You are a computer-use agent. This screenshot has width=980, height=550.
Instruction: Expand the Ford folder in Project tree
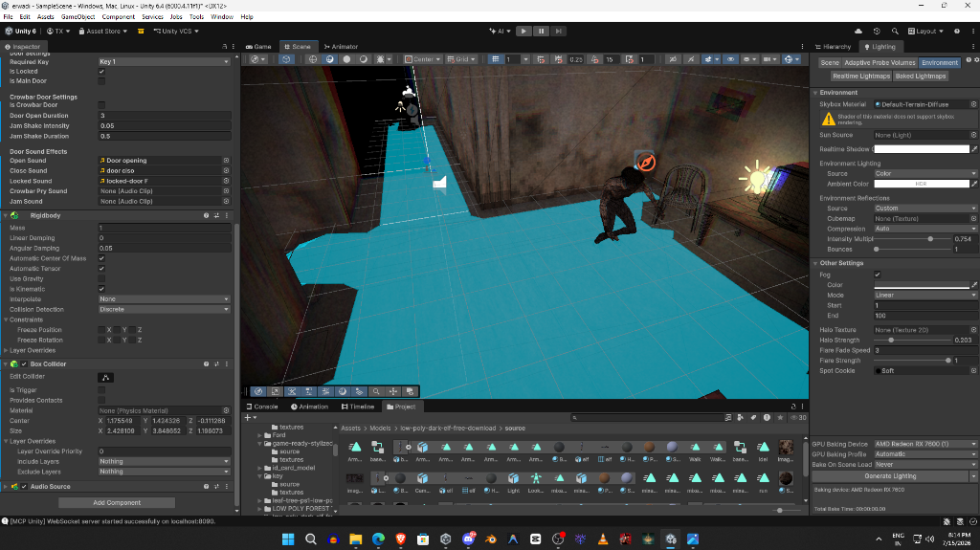coord(260,435)
